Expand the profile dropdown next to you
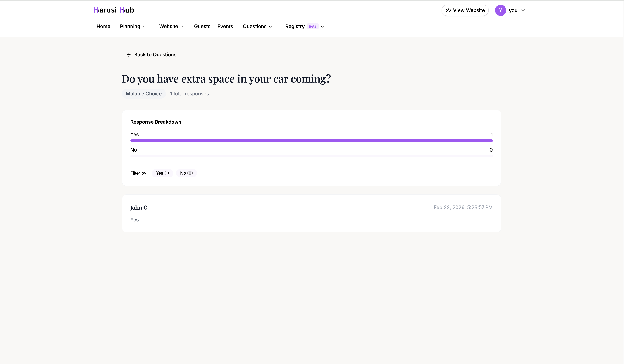624x364 pixels. pos(523,10)
